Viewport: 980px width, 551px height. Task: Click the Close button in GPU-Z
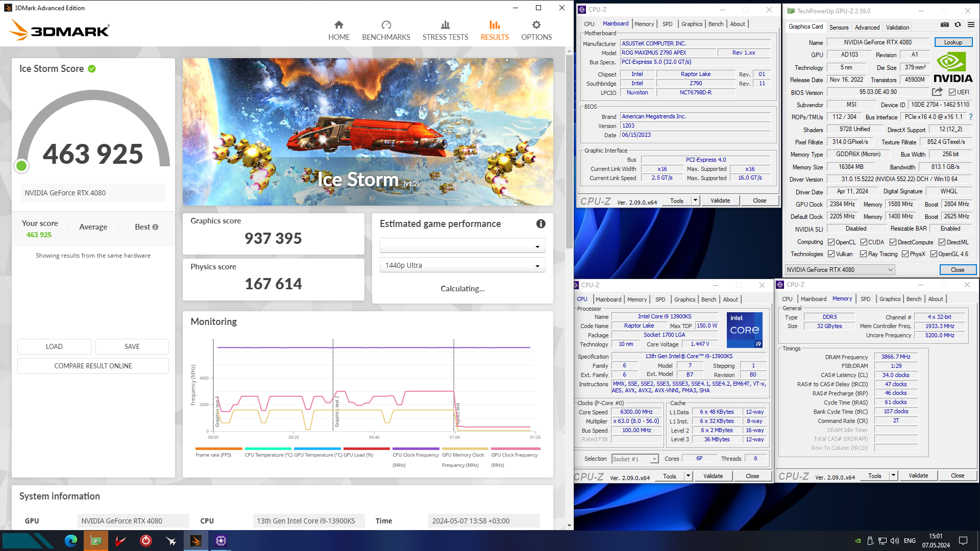(x=958, y=270)
